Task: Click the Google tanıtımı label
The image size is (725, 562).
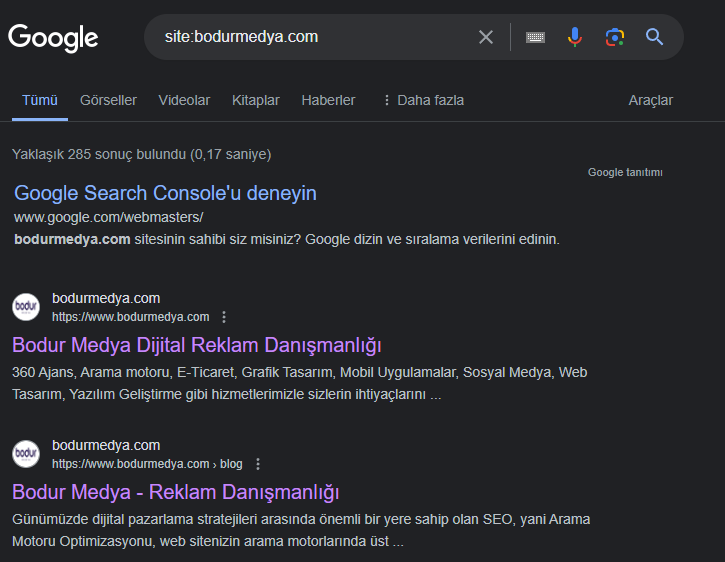Action: (x=625, y=173)
